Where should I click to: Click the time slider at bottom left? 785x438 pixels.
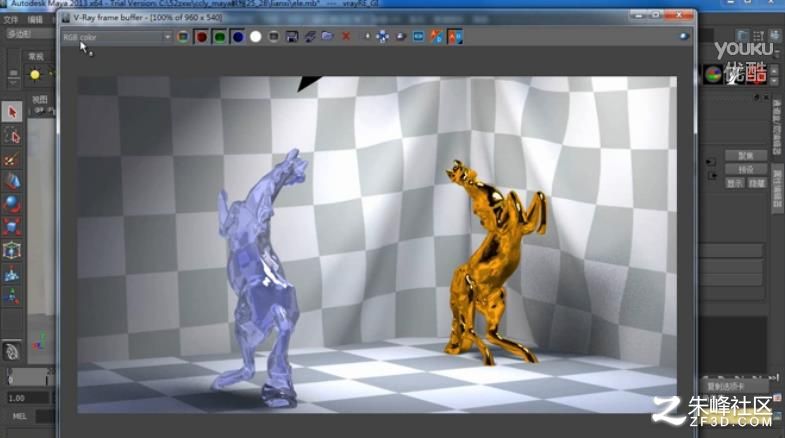coord(29,377)
